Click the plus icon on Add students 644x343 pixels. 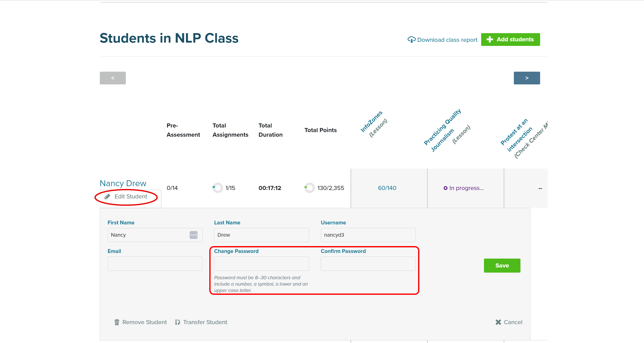[x=490, y=39]
